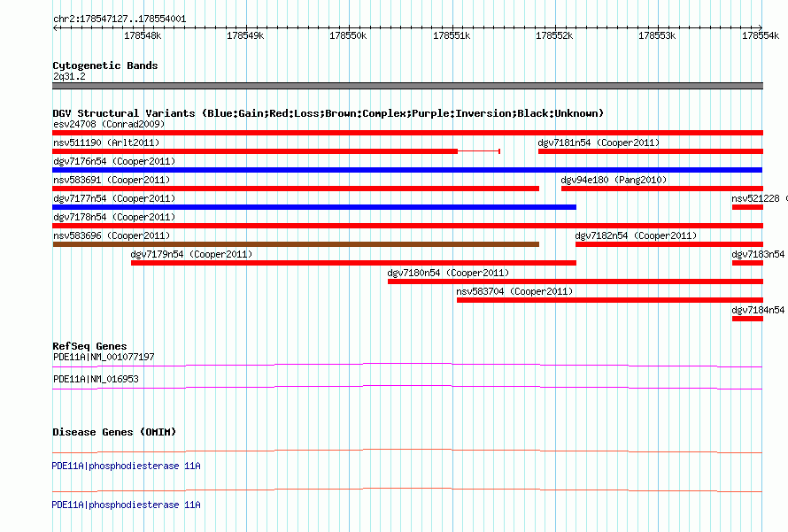788x532 pixels.
Task: Click the red nsv583704 loss bar
Action: 610,300
